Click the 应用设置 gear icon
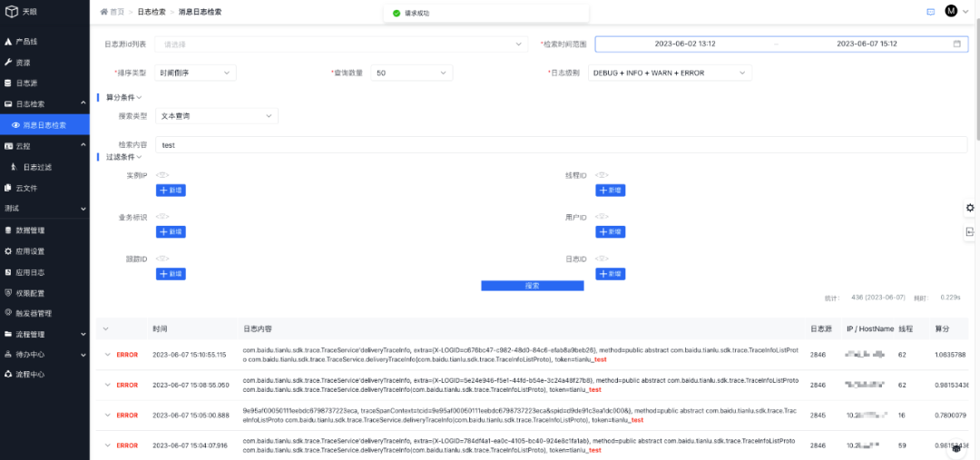This screenshot has width=980, height=460. point(8,251)
